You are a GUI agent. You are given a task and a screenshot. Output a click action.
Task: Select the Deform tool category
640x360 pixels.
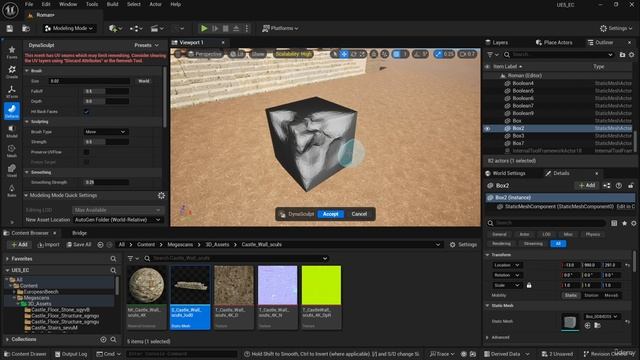12,111
